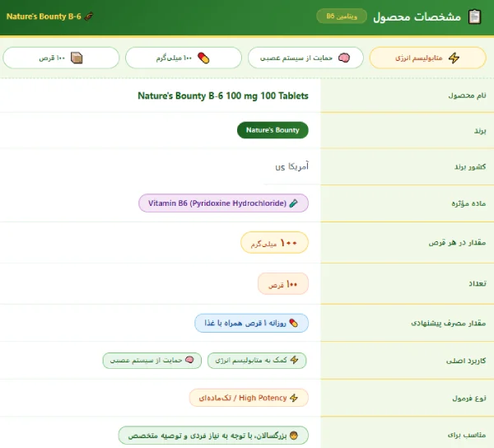Click brain icon in کاربرد اصلی row badge

coord(189,360)
